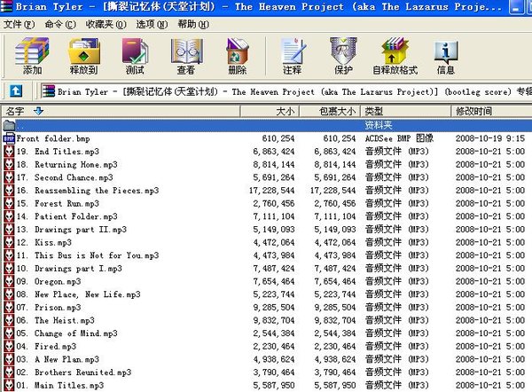Open the 收藏夹(O) menu

[106, 25]
